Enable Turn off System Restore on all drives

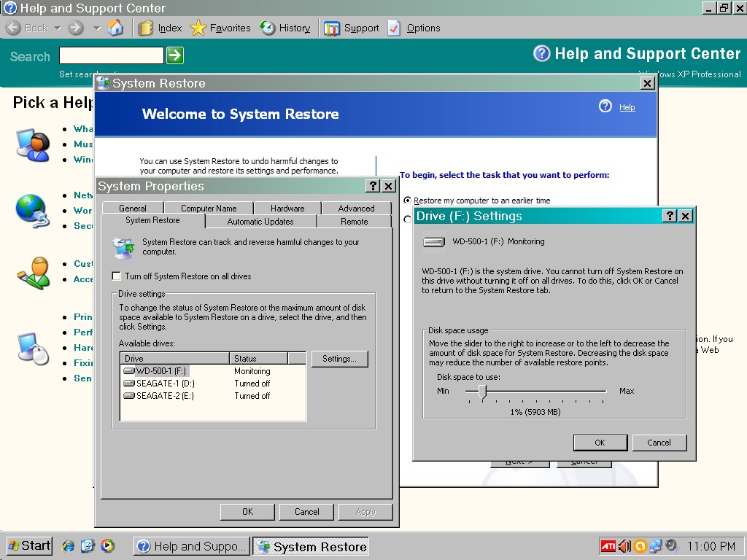point(117,276)
